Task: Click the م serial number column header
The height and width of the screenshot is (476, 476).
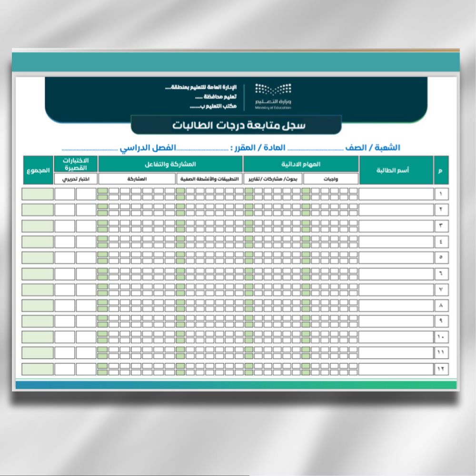Action: (441, 170)
